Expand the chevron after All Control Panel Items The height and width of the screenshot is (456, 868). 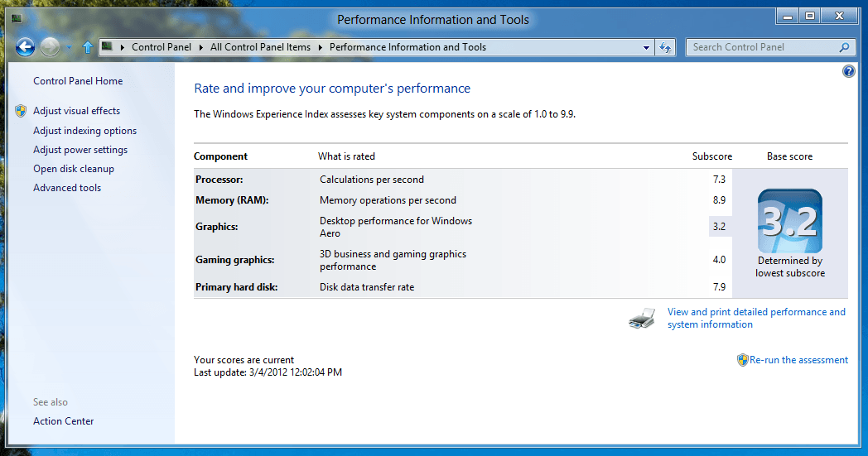320,48
